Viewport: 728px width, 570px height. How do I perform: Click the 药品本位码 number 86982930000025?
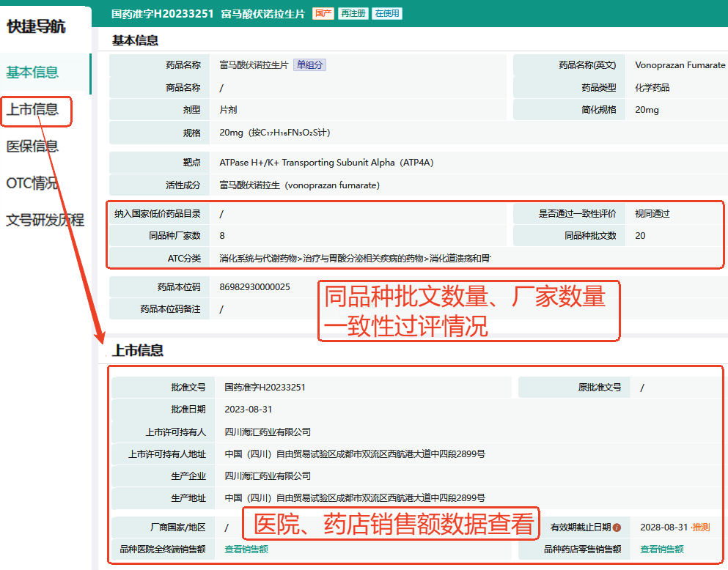[x=254, y=287]
